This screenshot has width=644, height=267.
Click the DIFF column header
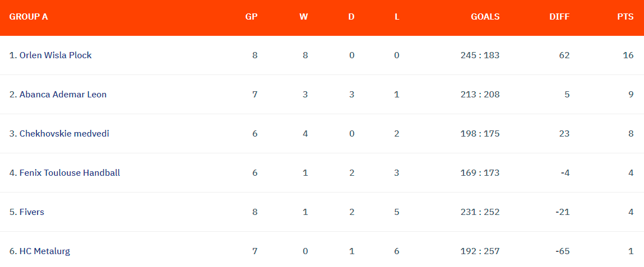tap(559, 17)
